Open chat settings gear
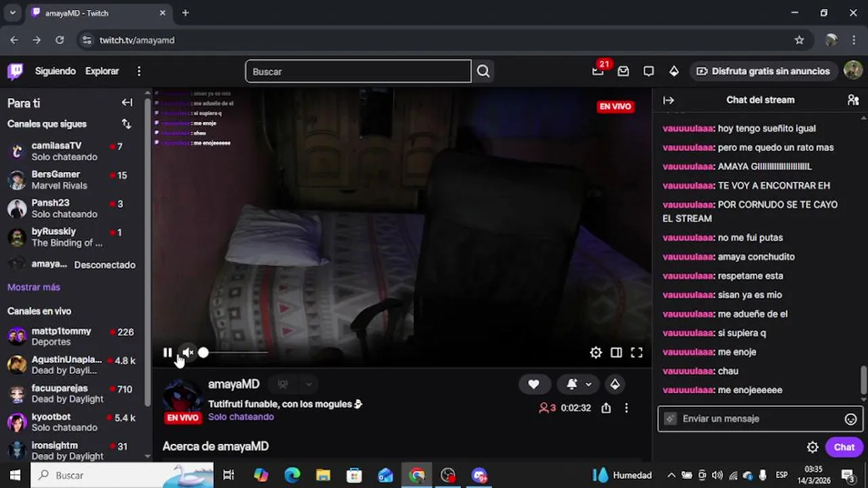Screen dimensions: 868x488 (x=812, y=447)
